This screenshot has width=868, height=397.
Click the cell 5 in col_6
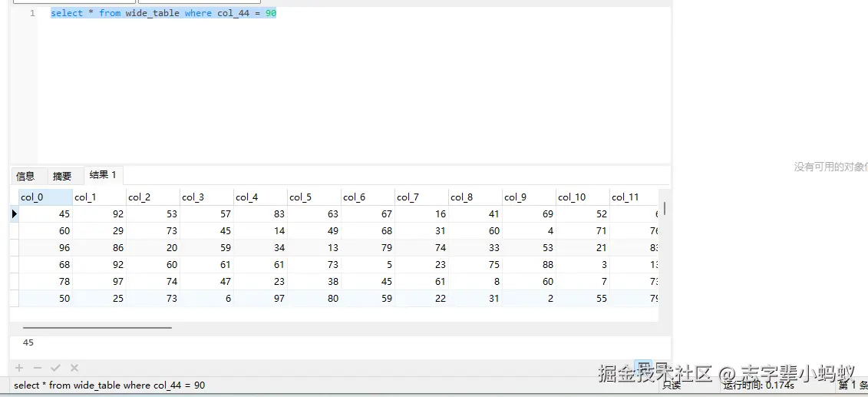(x=368, y=265)
